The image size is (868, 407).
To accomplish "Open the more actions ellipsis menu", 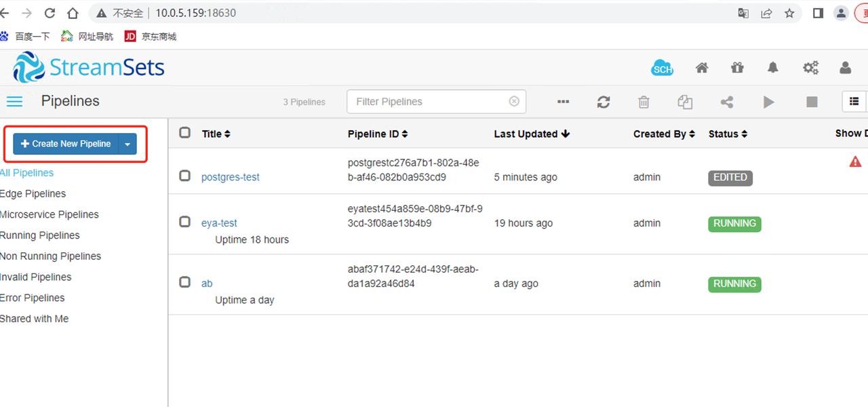I will (563, 102).
